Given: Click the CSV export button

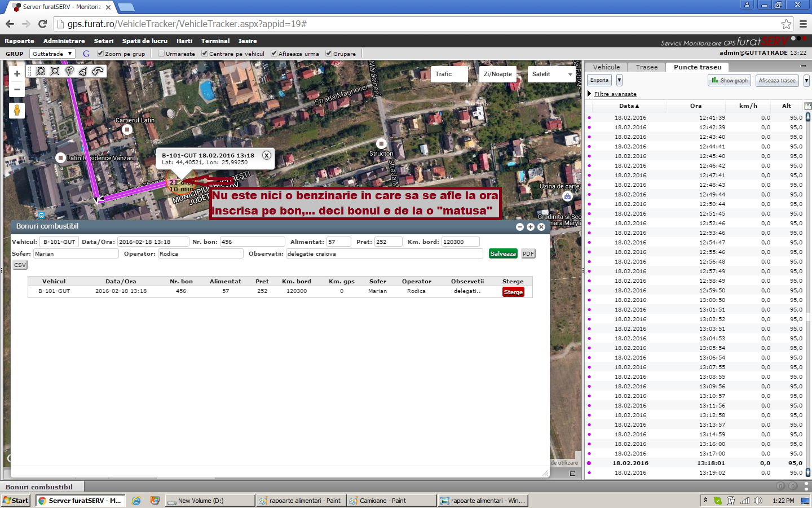Looking at the screenshot, I should 20,265.
